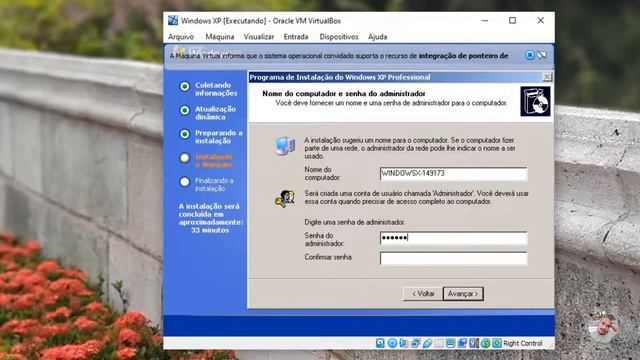Click the network adapters status icon
The image size is (640, 360).
[x=416, y=343]
